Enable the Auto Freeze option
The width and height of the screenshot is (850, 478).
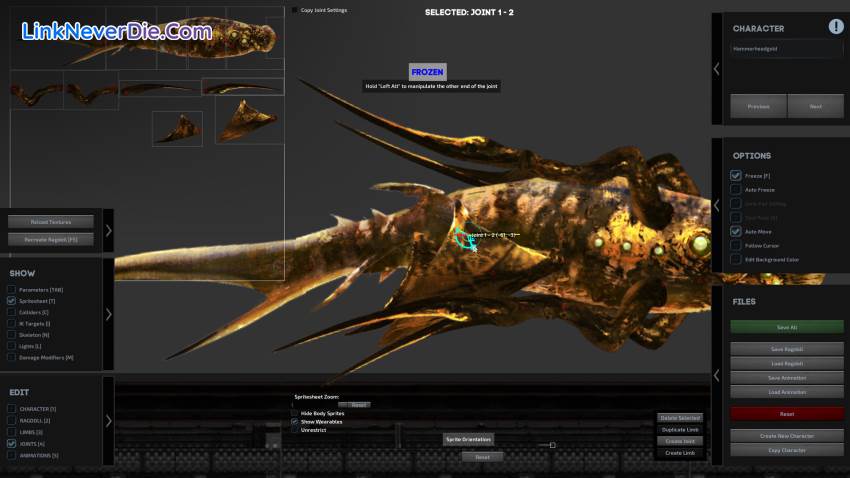(736, 190)
